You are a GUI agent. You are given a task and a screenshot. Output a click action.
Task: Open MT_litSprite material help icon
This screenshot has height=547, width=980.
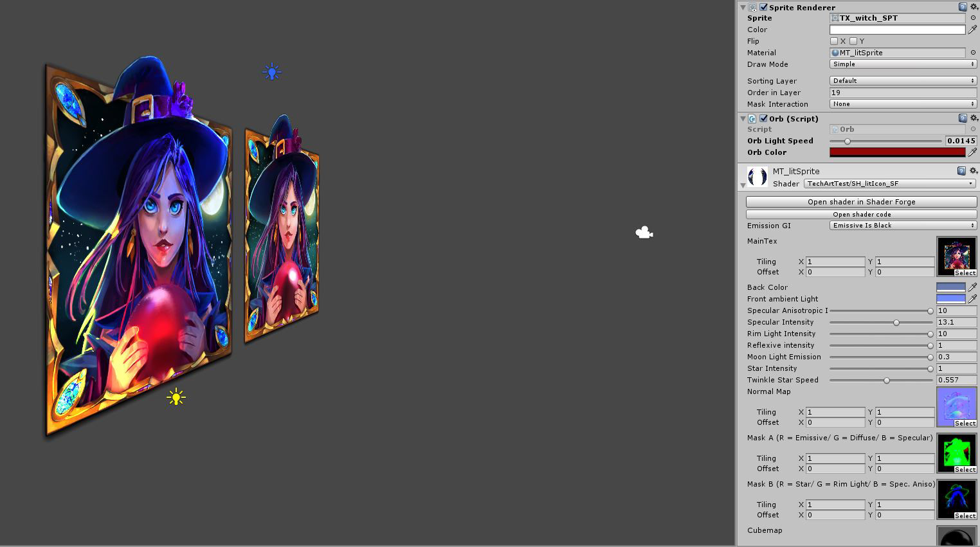click(x=961, y=171)
